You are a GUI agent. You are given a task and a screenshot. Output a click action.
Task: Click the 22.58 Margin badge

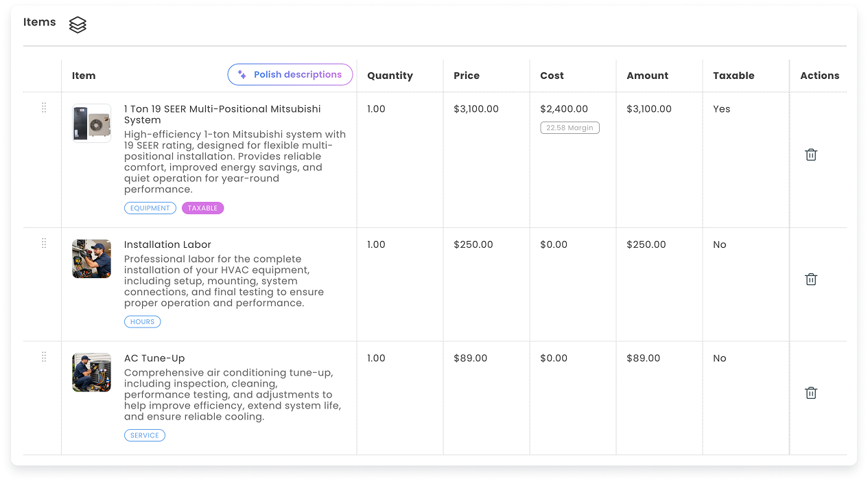(570, 128)
